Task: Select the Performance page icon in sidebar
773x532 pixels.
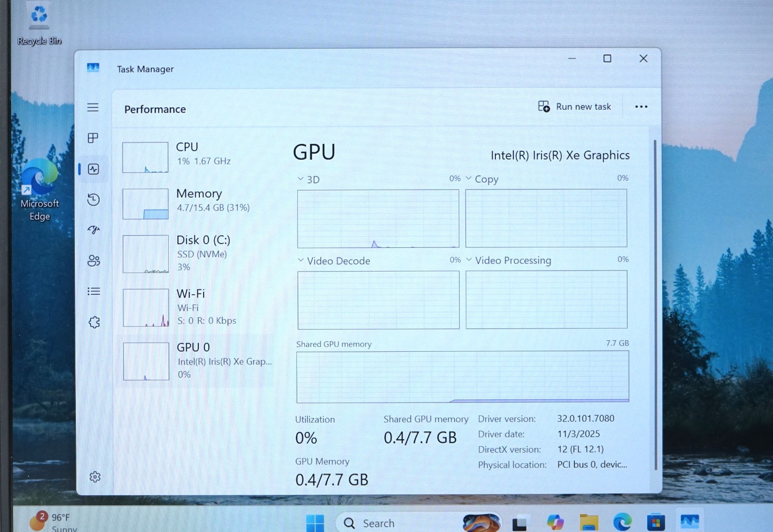Action: [x=93, y=169]
